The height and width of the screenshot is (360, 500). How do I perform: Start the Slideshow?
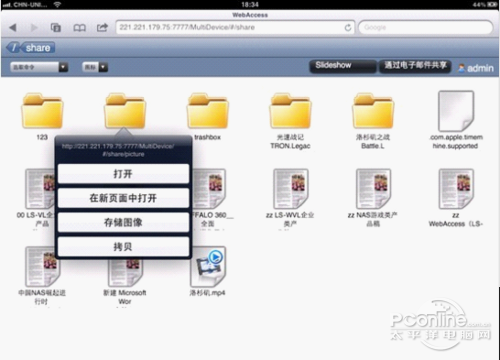[x=342, y=66]
